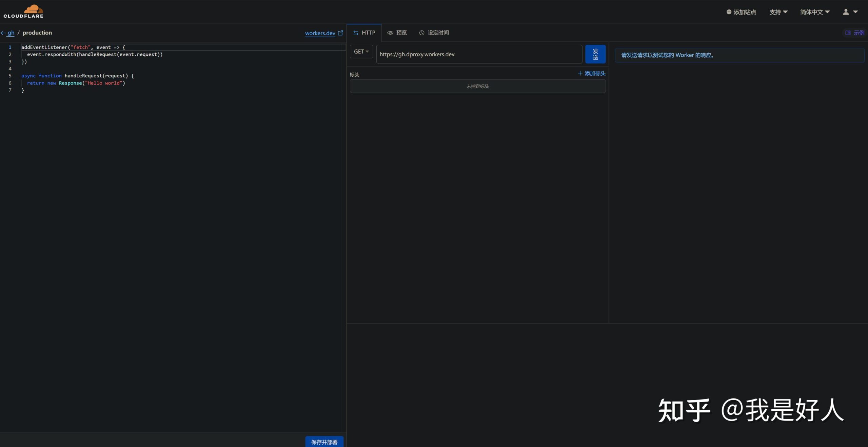This screenshot has height=447, width=868.
Task: Click line number 7 in the gutter
Action: pos(10,90)
